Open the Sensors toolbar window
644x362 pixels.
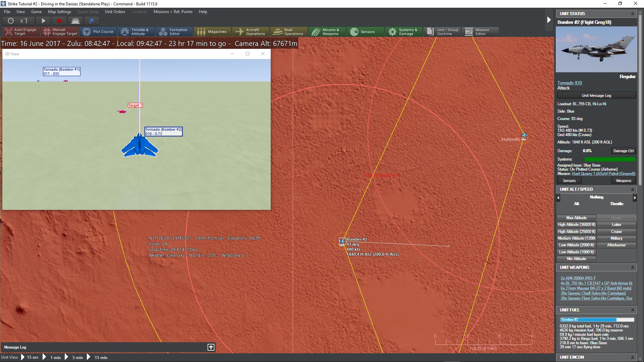(x=363, y=32)
